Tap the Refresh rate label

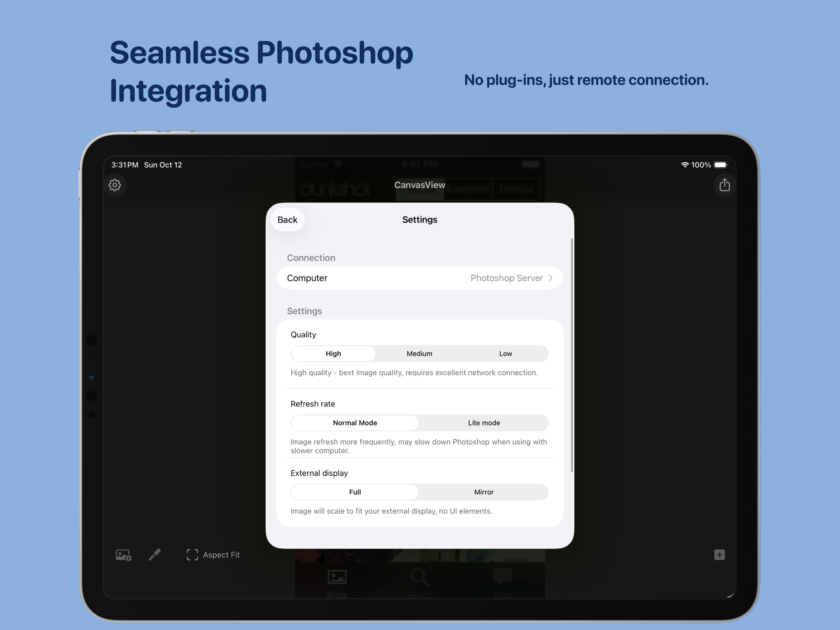312,404
